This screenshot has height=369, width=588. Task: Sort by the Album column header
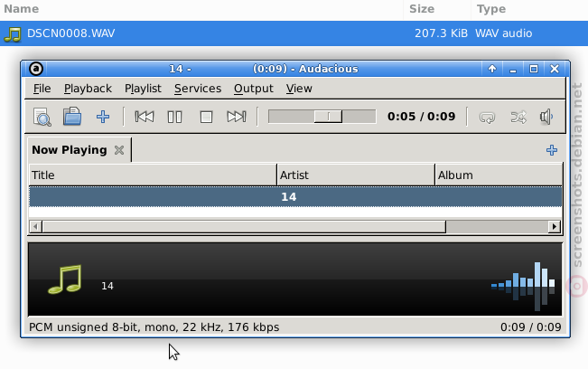coord(499,175)
